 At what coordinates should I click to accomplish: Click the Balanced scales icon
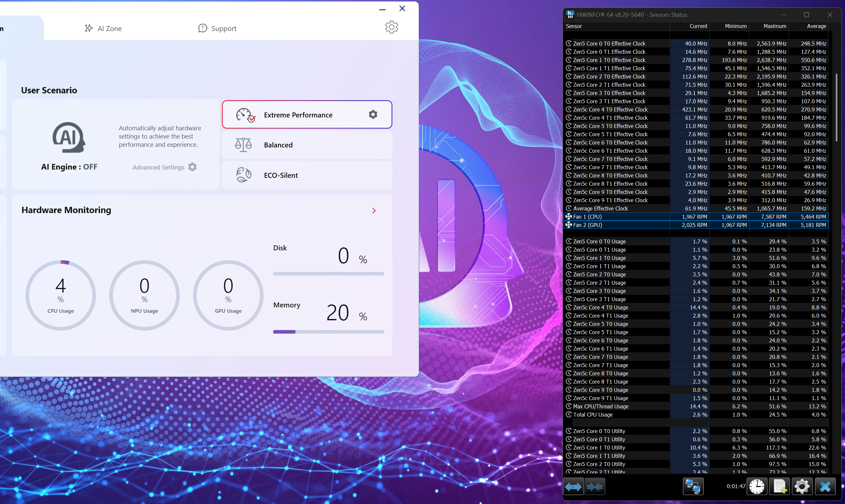tap(243, 145)
